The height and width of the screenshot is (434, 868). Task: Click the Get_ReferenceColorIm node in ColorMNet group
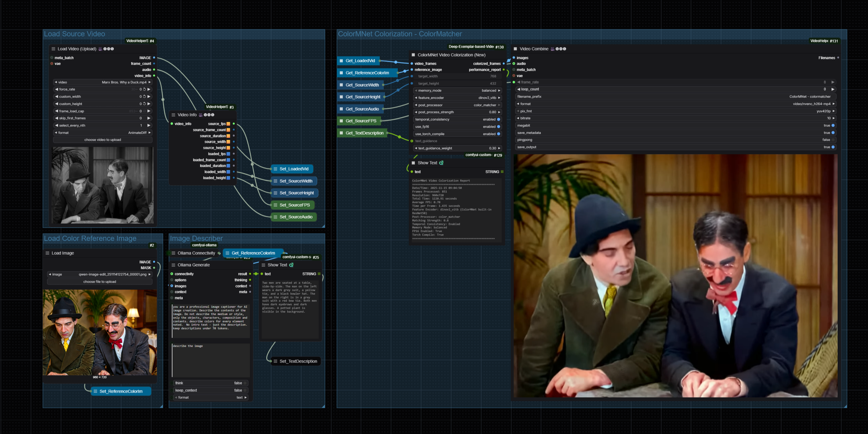tap(367, 73)
